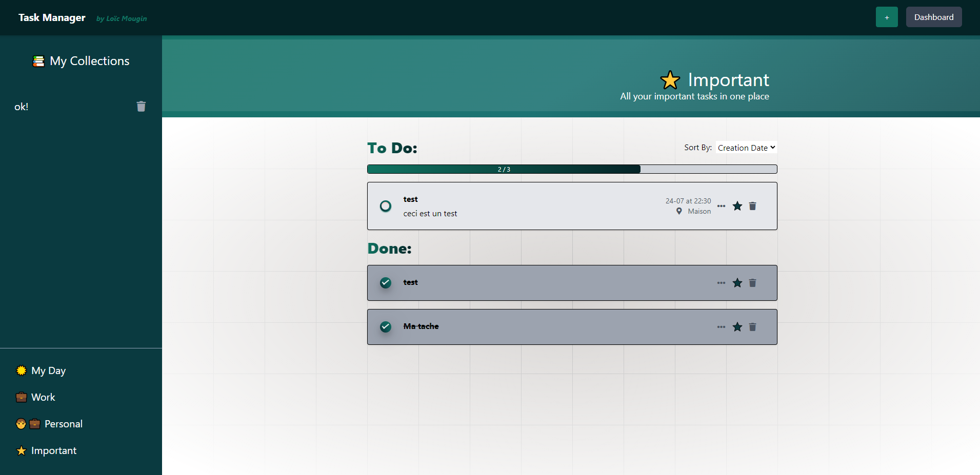The width and height of the screenshot is (980, 475).
Task: Click the briefcase icon beside Work
Action: tap(21, 397)
